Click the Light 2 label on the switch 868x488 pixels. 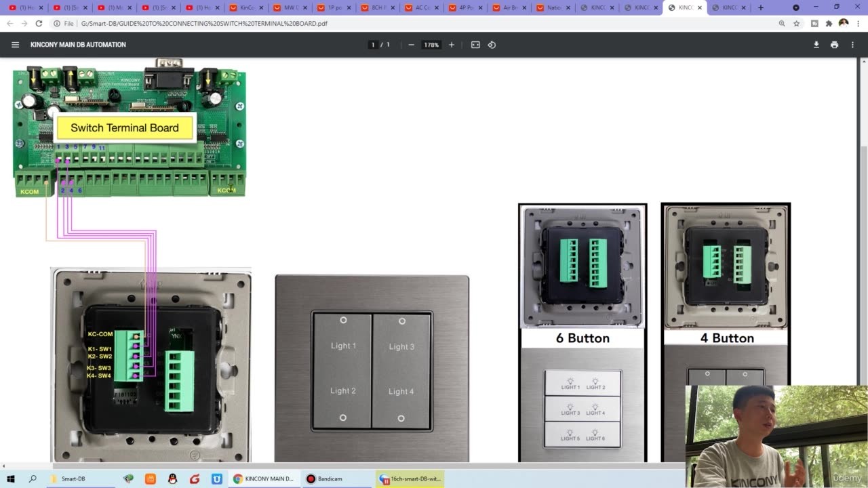coord(343,391)
